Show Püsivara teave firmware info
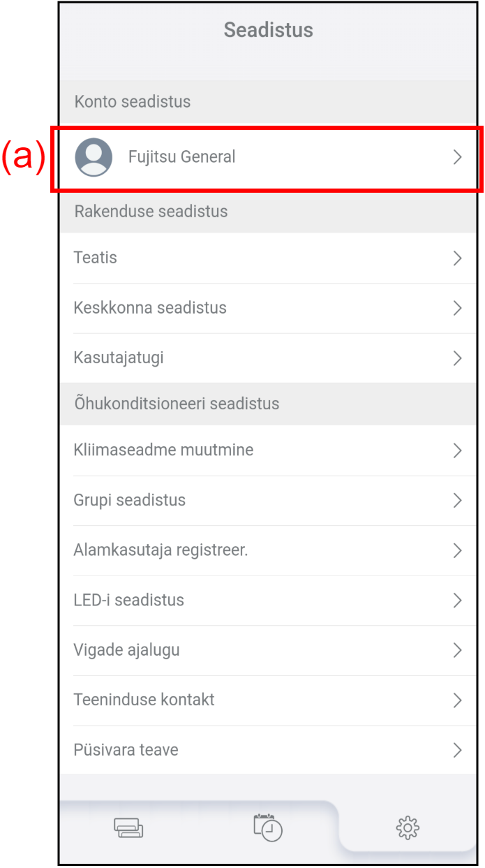485x868 pixels. click(x=268, y=750)
